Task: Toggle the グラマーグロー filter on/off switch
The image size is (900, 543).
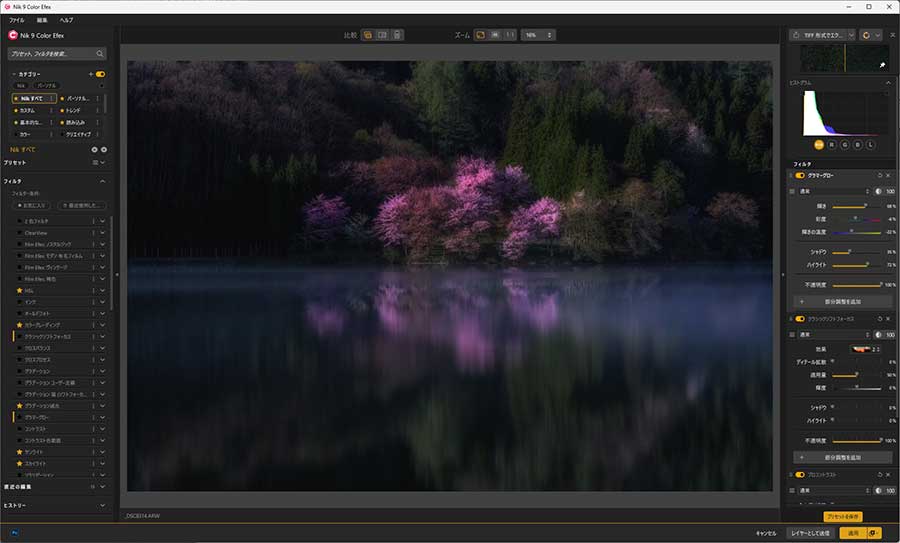Action: coord(800,175)
